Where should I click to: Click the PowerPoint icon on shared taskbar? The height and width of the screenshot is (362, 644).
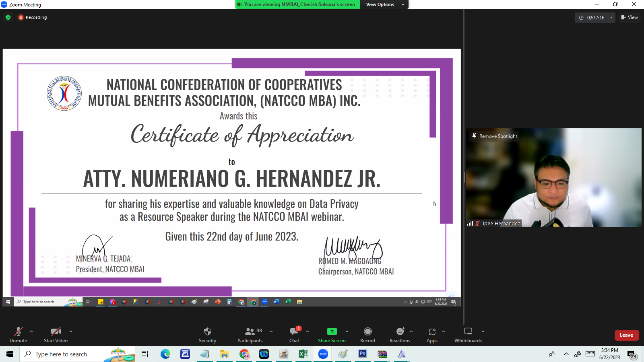coord(218,302)
